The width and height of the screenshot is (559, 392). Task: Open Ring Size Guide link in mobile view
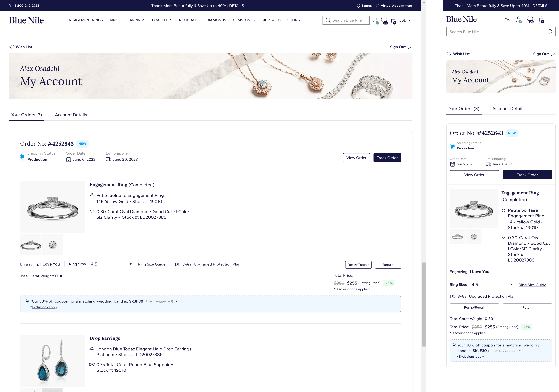click(532, 285)
